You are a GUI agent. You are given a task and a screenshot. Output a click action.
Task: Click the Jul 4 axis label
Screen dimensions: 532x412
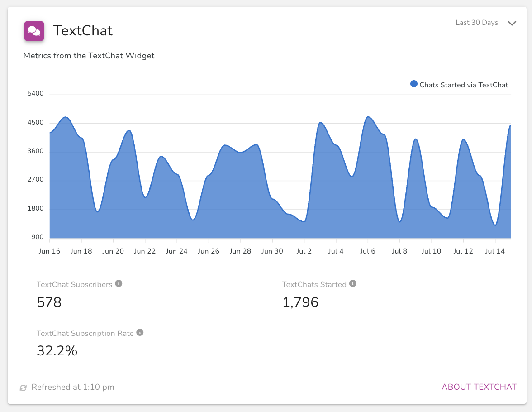pyautogui.click(x=336, y=251)
